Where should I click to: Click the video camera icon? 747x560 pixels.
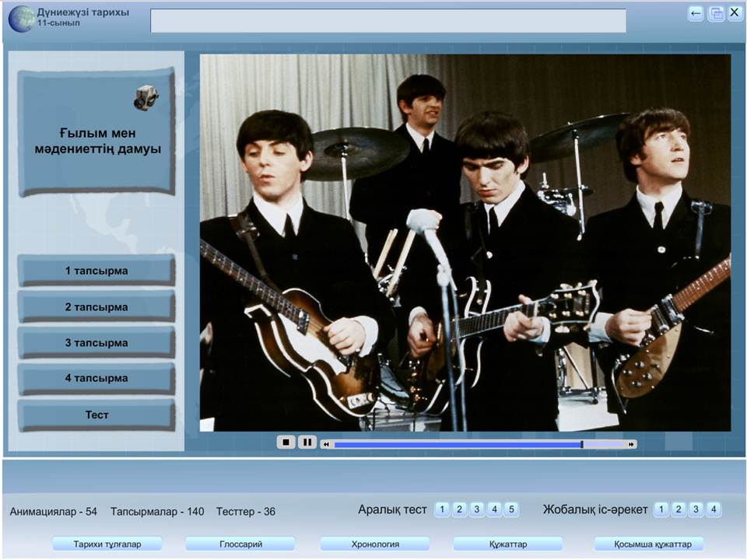point(146,98)
